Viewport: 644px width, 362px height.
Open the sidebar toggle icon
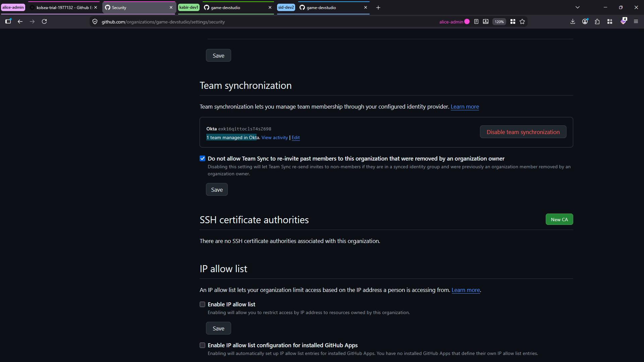[8, 21]
